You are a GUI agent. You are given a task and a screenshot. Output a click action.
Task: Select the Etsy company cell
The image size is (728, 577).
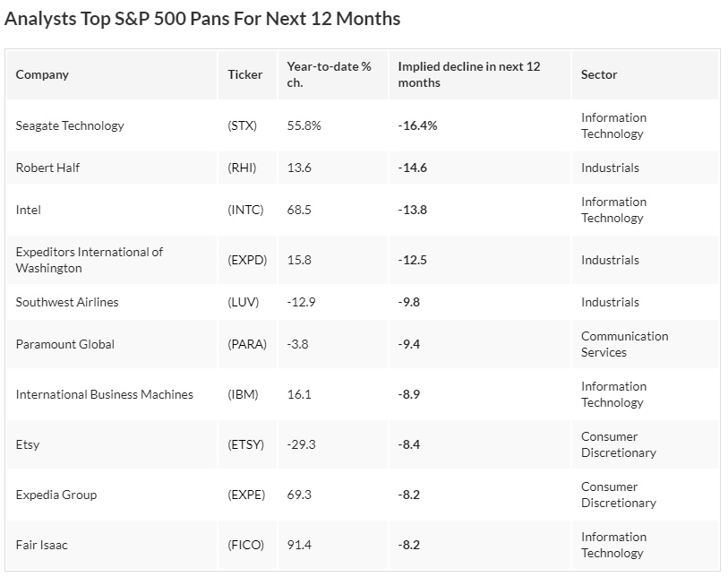28,444
